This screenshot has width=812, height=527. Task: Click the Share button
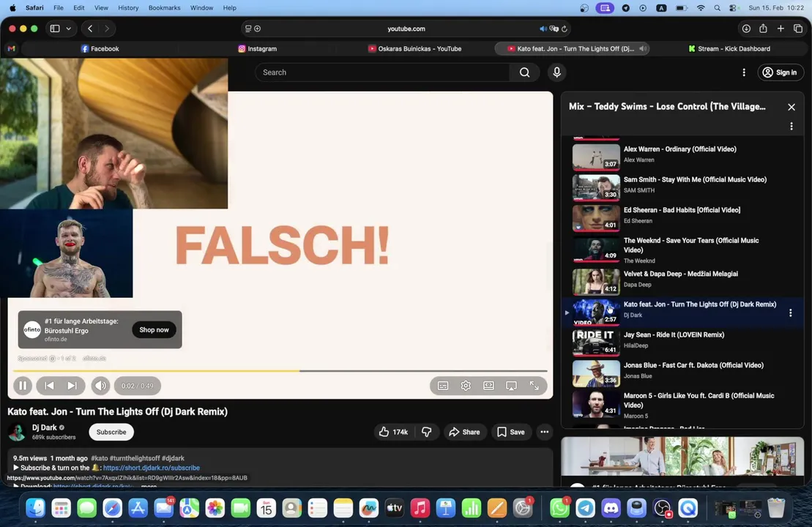coord(464,432)
